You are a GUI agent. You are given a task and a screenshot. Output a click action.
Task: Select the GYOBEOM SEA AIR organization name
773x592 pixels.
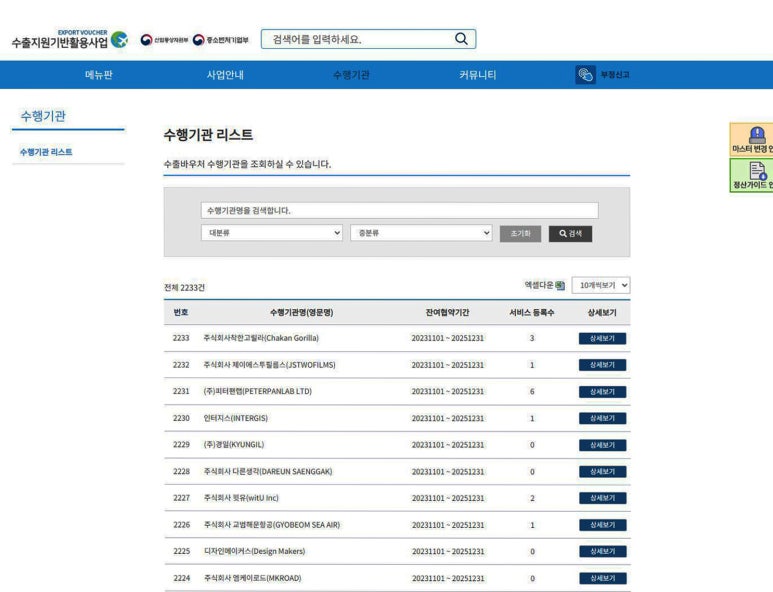pyautogui.click(x=272, y=525)
